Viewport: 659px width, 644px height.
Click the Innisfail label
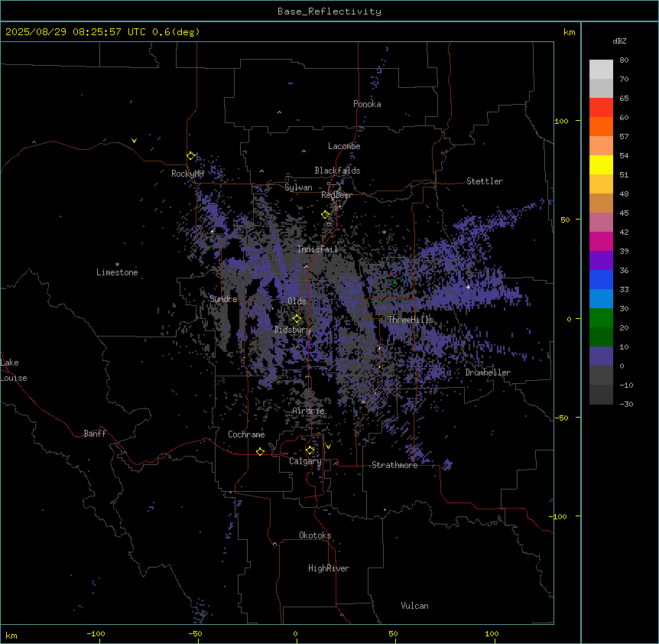pyautogui.click(x=317, y=249)
